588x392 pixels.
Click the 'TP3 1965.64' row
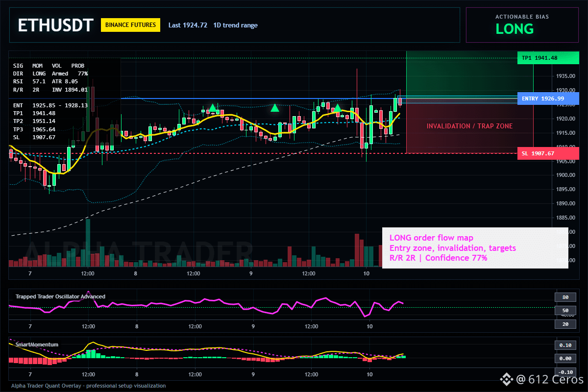click(34, 129)
